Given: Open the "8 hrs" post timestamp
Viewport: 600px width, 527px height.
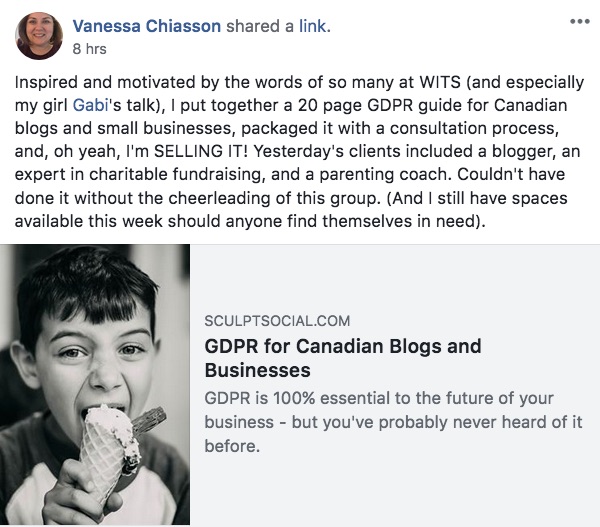Looking at the screenshot, I should coord(89,48).
